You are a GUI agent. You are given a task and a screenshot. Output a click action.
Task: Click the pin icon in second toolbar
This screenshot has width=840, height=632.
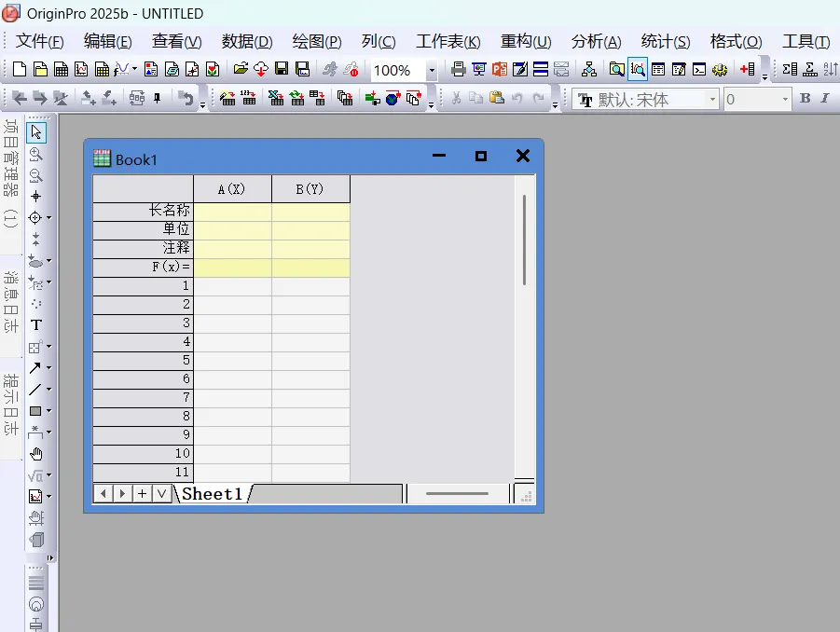coord(157,98)
